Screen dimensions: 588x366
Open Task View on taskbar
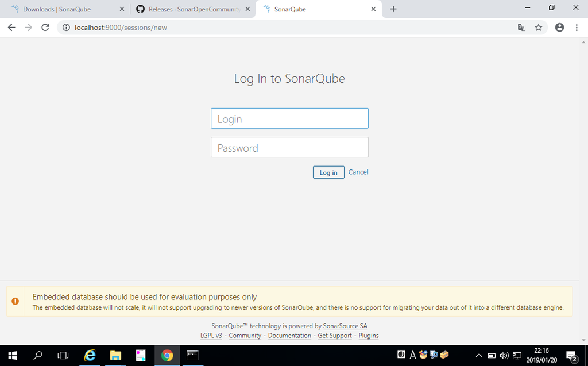click(x=63, y=356)
